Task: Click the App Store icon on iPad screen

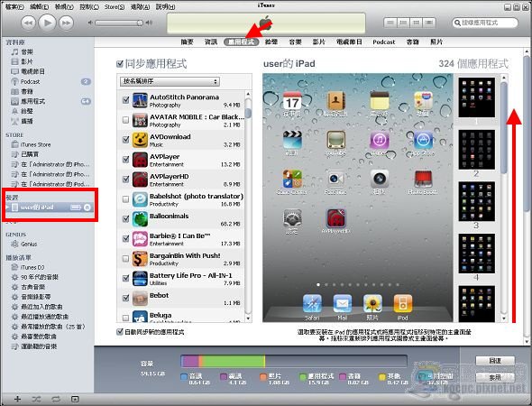Action: (423, 140)
